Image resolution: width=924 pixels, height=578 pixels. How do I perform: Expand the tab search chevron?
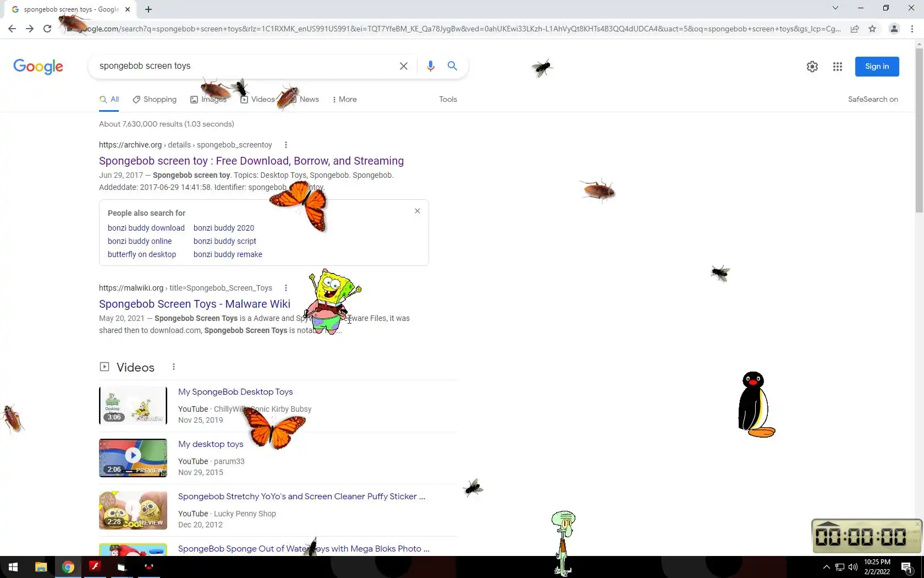coord(835,8)
